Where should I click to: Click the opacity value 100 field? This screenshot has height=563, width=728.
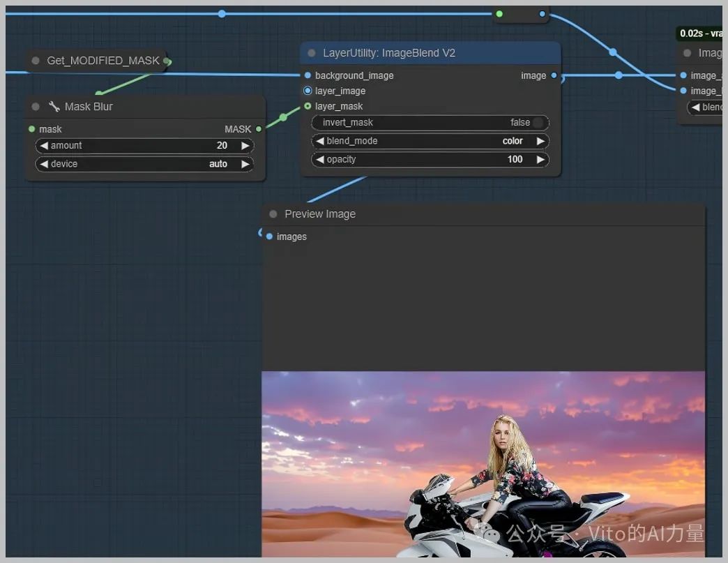point(515,159)
